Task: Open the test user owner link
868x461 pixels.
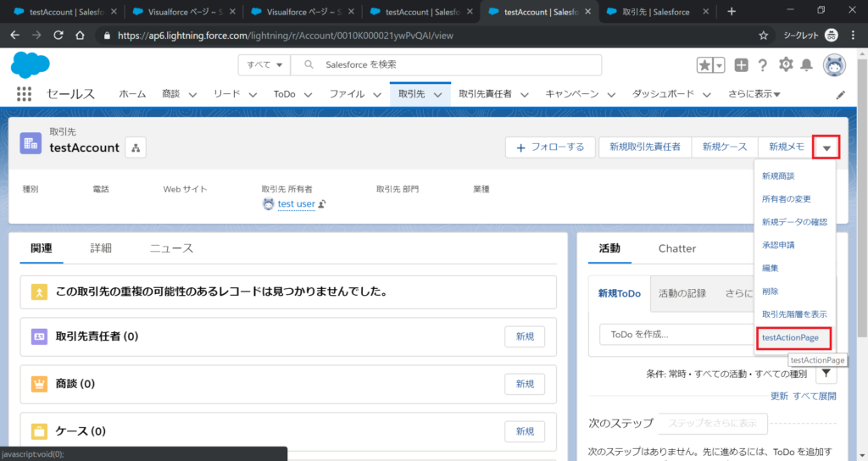Action: coord(296,204)
